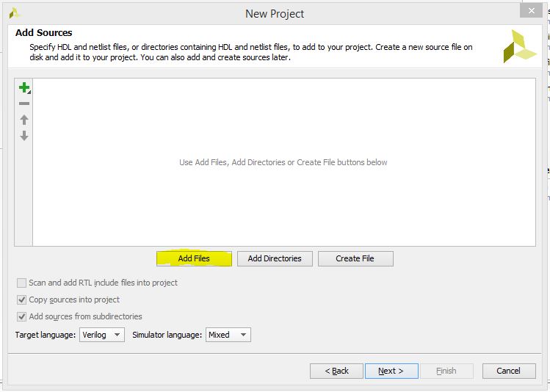Click the green plus add sources icon
The height and width of the screenshot is (392, 550).
click(x=24, y=88)
